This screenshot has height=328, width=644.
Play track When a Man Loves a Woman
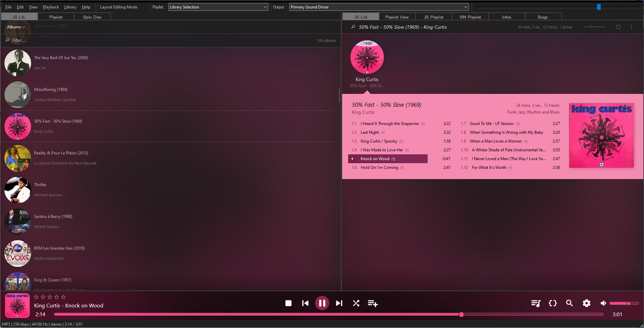(x=510, y=141)
